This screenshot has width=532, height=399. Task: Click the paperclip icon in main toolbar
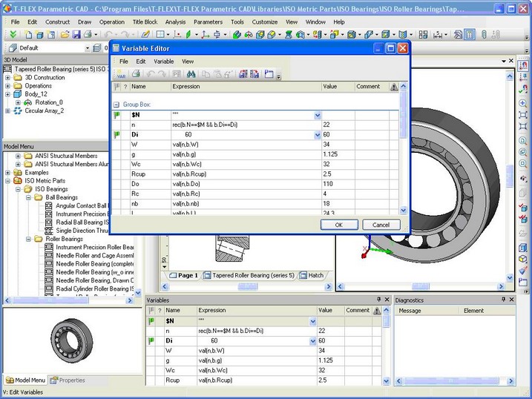point(485,34)
